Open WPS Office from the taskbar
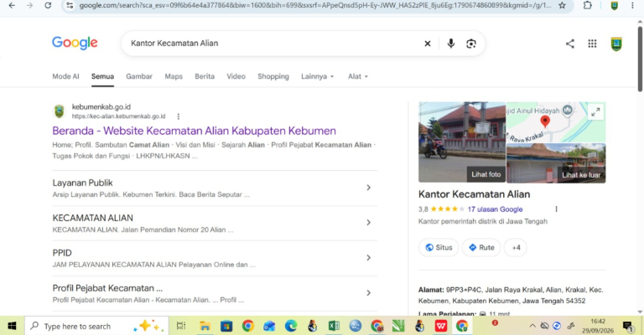 click(441, 326)
